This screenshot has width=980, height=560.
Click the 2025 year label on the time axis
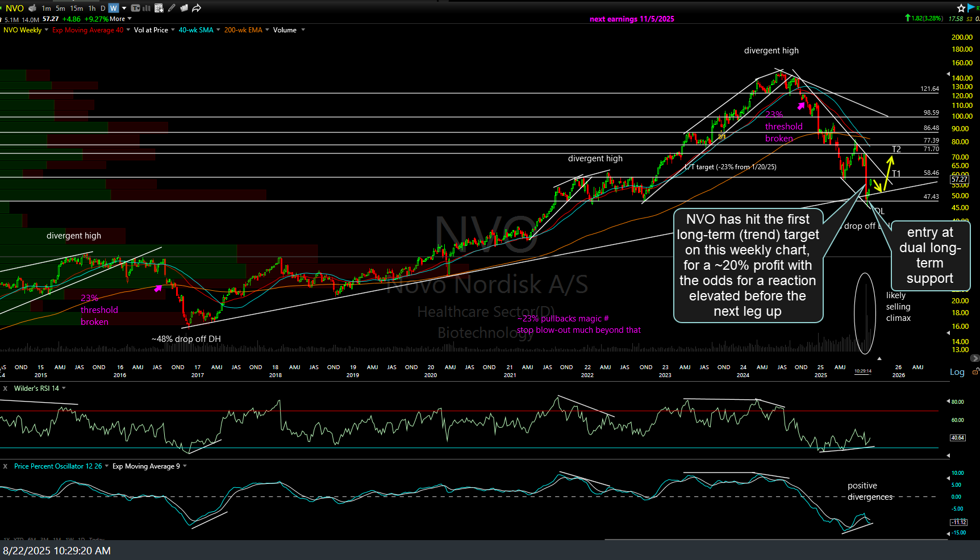pyautogui.click(x=820, y=375)
